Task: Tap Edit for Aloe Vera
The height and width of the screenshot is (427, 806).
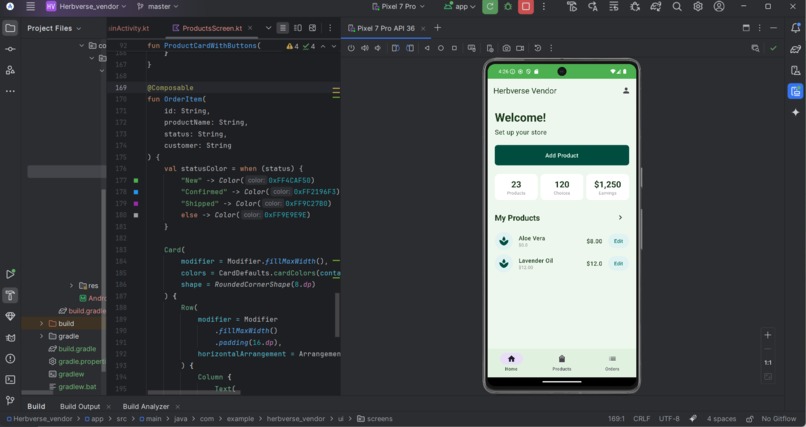Action: click(618, 241)
